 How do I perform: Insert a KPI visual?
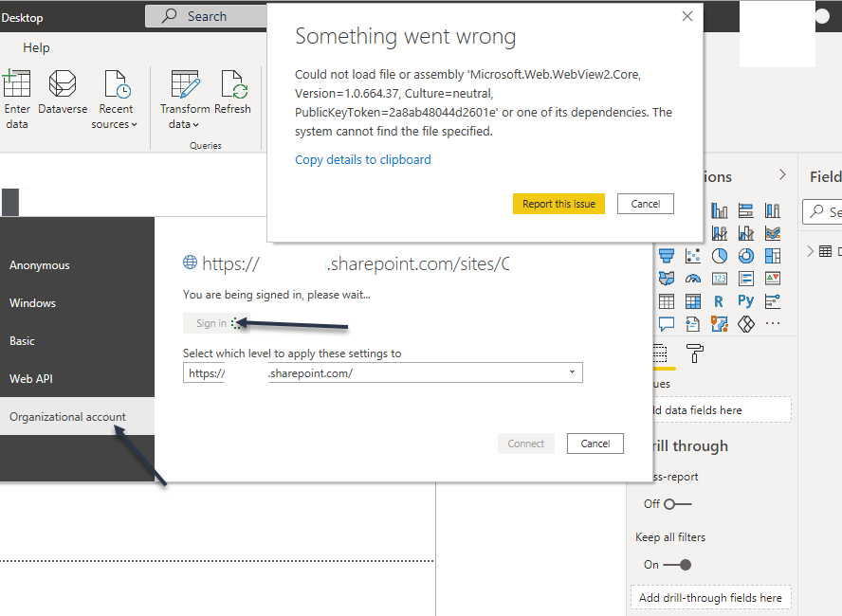pos(773,279)
